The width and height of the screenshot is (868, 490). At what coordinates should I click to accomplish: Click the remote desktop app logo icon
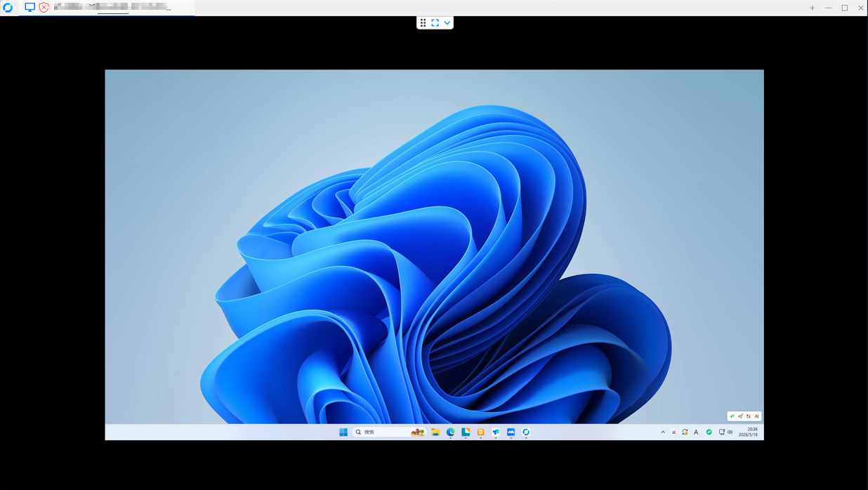pyautogui.click(x=8, y=8)
